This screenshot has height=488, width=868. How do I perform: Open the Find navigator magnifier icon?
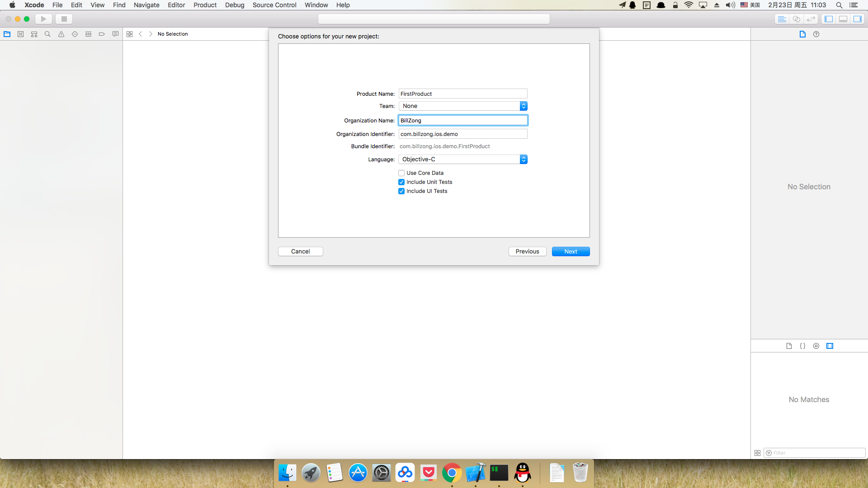click(47, 34)
